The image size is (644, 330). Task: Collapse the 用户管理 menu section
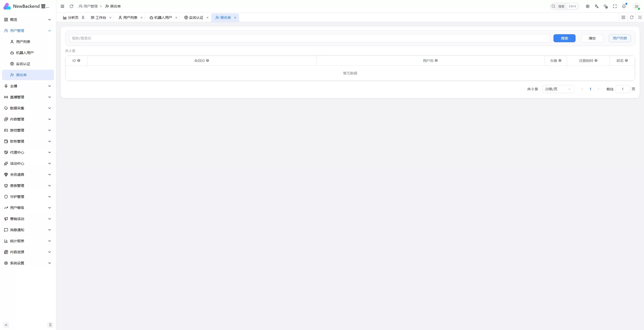28,31
